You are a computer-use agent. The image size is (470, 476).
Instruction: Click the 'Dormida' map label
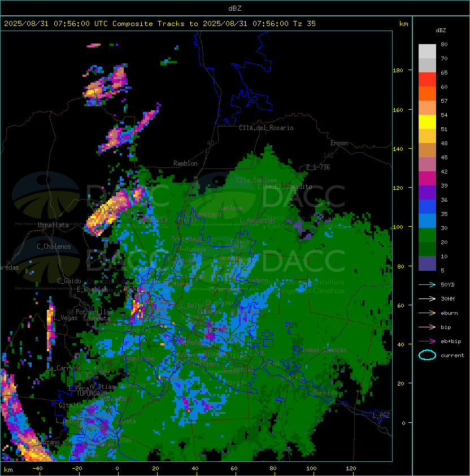pyautogui.click(x=325, y=393)
